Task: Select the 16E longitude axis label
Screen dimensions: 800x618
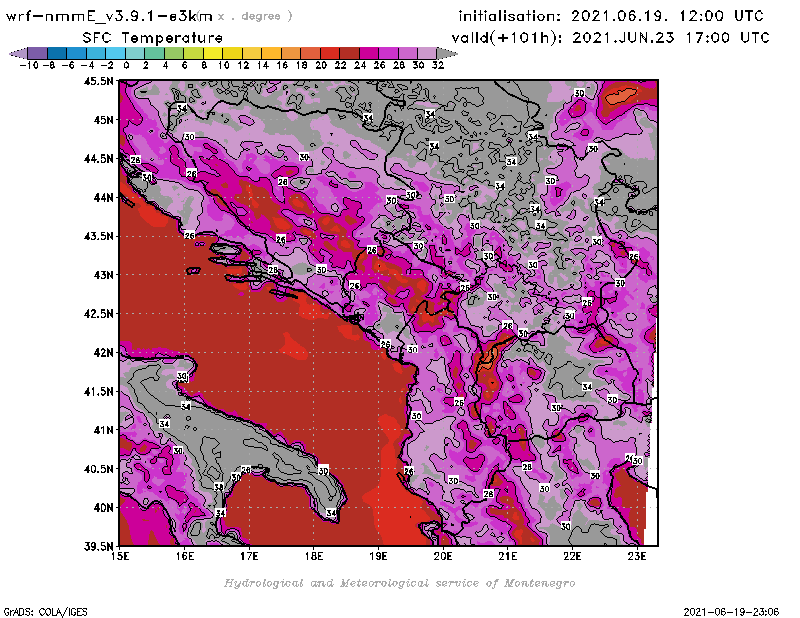Action: click(x=185, y=556)
